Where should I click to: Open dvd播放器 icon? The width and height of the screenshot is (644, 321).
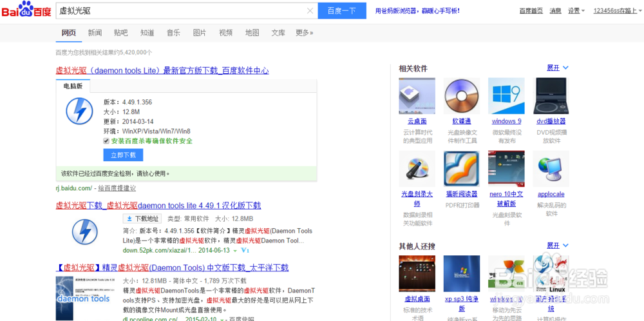(551, 96)
